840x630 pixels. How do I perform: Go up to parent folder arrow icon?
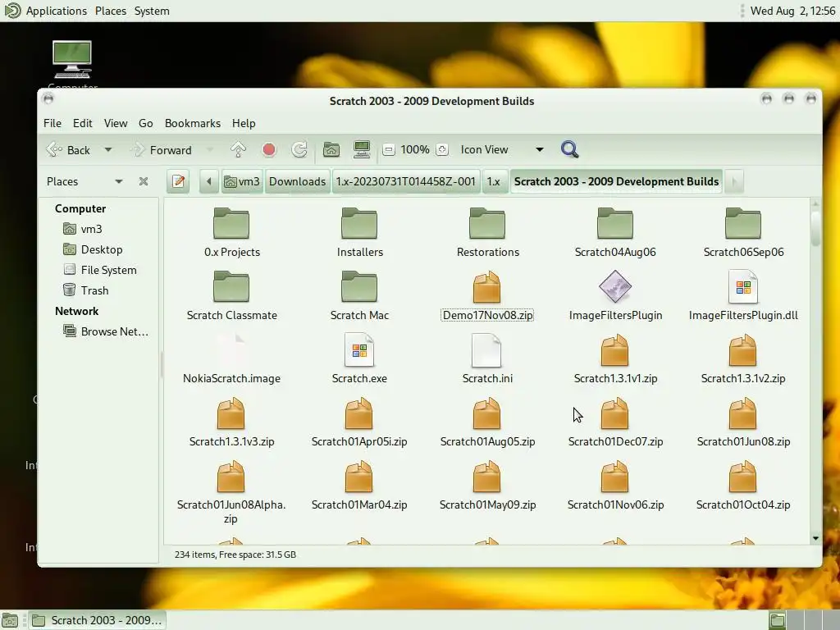click(x=238, y=150)
